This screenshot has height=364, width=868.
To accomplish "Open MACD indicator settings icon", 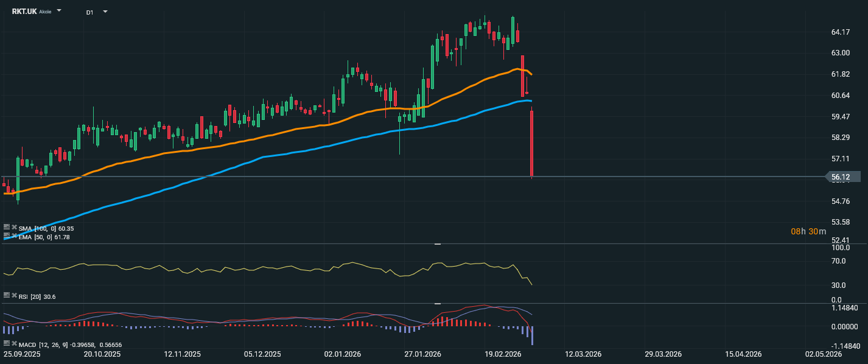I will tap(7, 343).
